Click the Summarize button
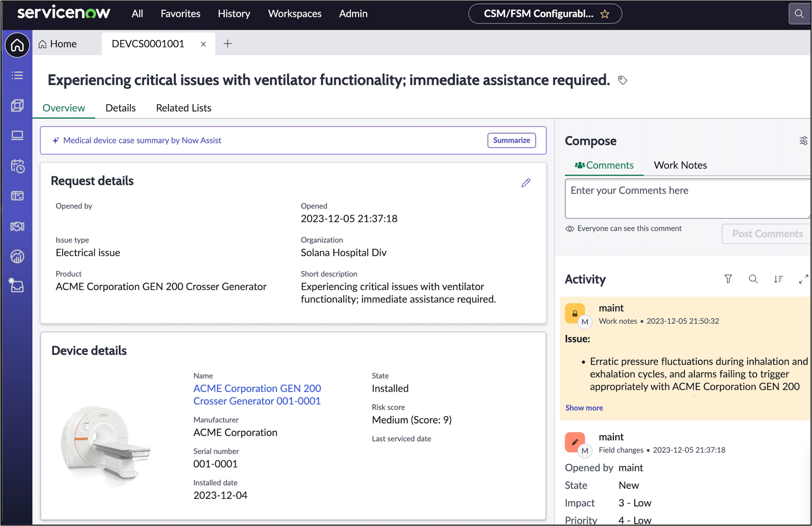The image size is (812, 526). [x=512, y=140]
